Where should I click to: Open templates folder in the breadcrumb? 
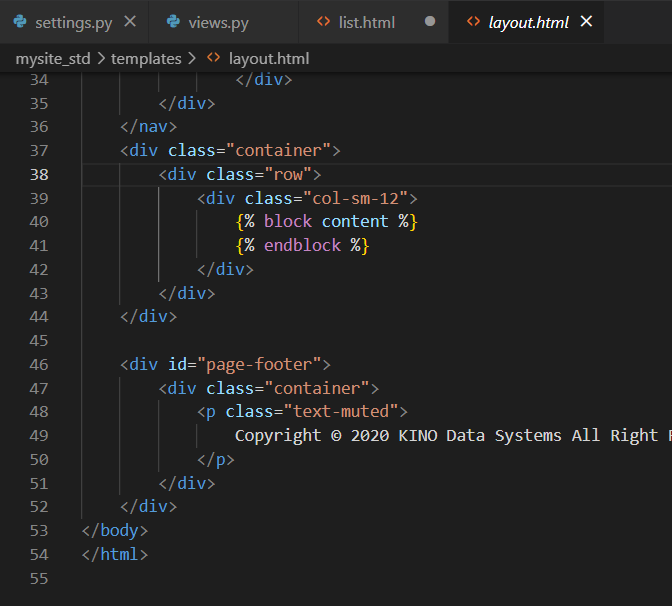click(x=146, y=59)
